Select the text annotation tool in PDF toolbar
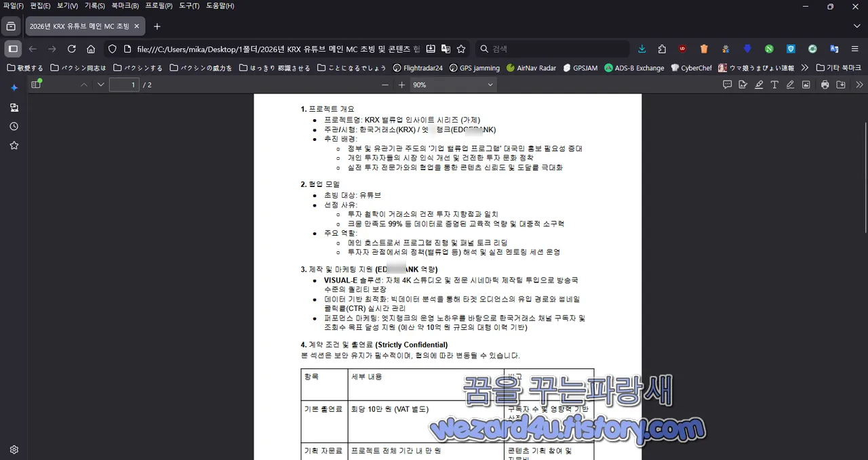Image resolution: width=868 pixels, height=460 pixels. (x=775, y=84)
